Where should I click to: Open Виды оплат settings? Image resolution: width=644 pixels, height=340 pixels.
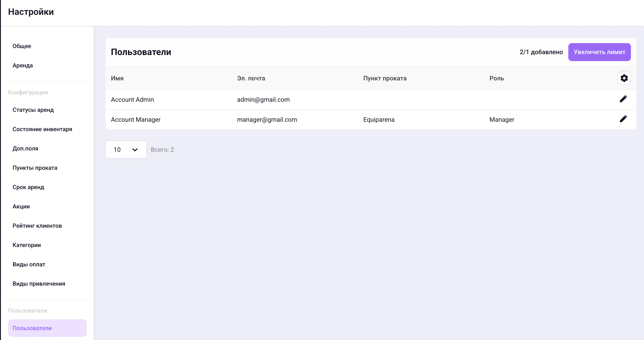29,264
